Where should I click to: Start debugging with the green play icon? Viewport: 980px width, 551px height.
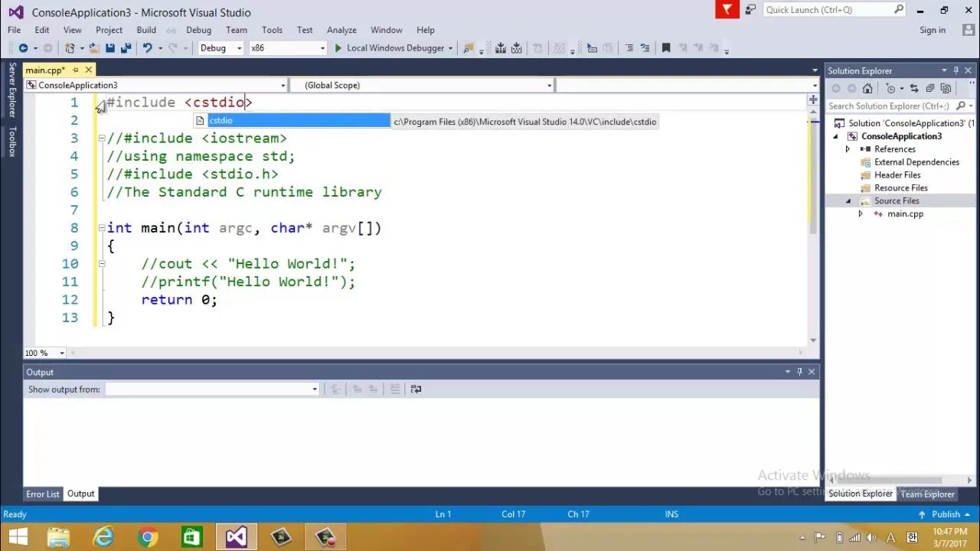click(x=338, y=47)
